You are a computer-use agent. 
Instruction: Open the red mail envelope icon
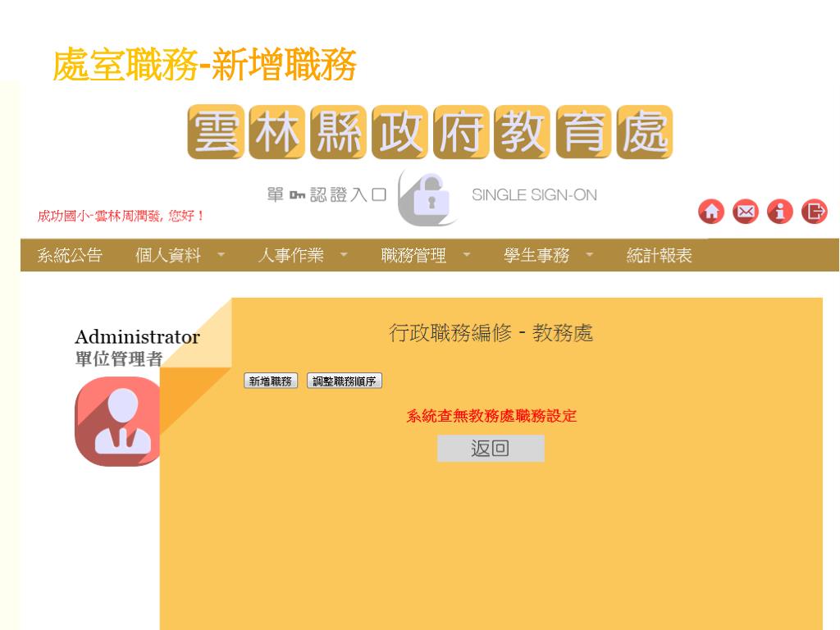point(745,211)
